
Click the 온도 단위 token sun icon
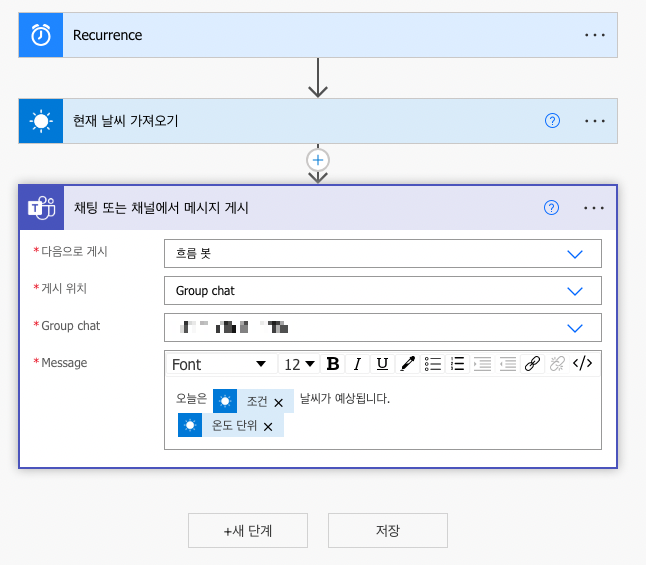click(190, 425)
